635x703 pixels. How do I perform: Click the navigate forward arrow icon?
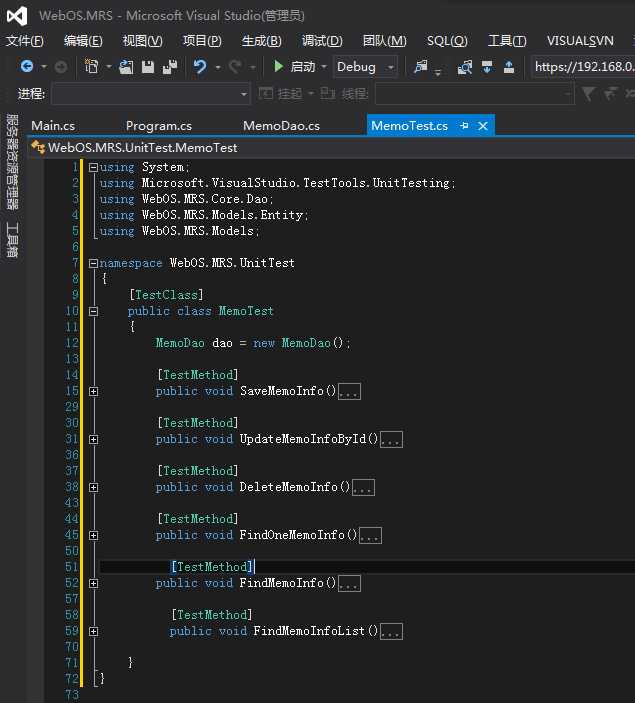click(61, 67)
